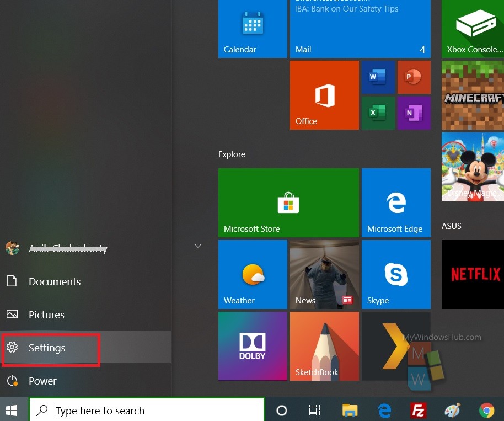Open the Office tile

(x=324, y=95)
